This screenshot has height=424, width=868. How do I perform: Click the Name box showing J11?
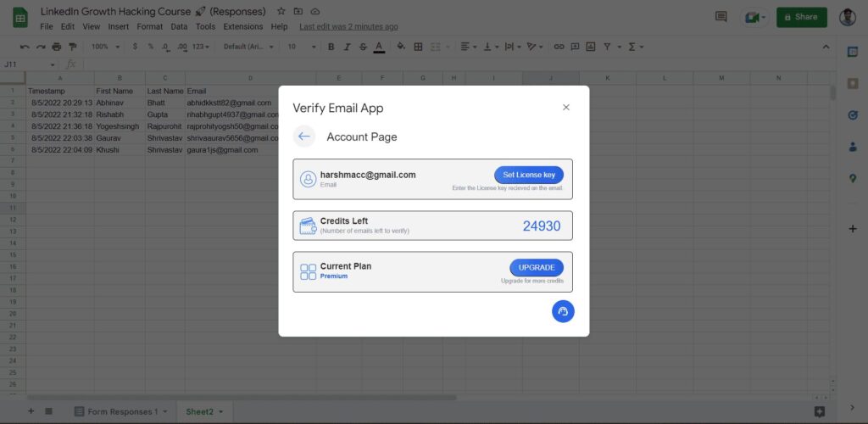30,64
